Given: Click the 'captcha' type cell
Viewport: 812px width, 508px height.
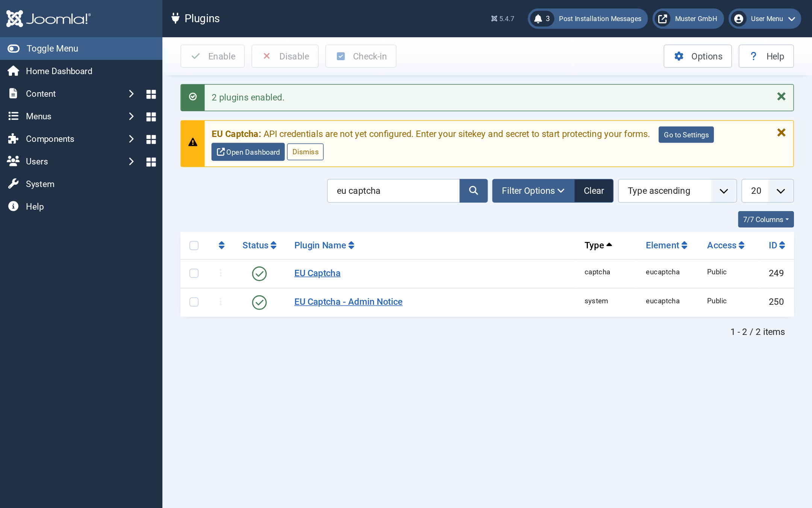Looking at the screenshot, I should click(x=597, y=272).
